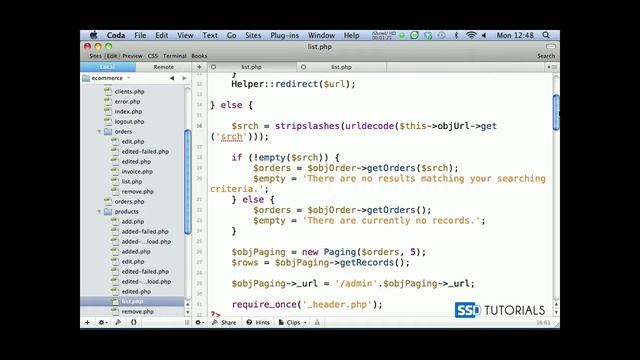Switch to Preview mode in toolbar
This screenshot has width=640, height=360.
(x=133, y=56)
